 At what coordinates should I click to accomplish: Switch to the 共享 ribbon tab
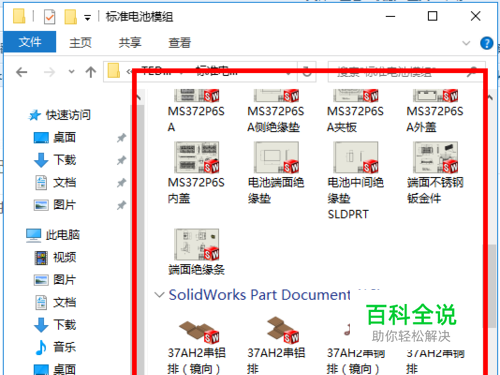[130, 43]
